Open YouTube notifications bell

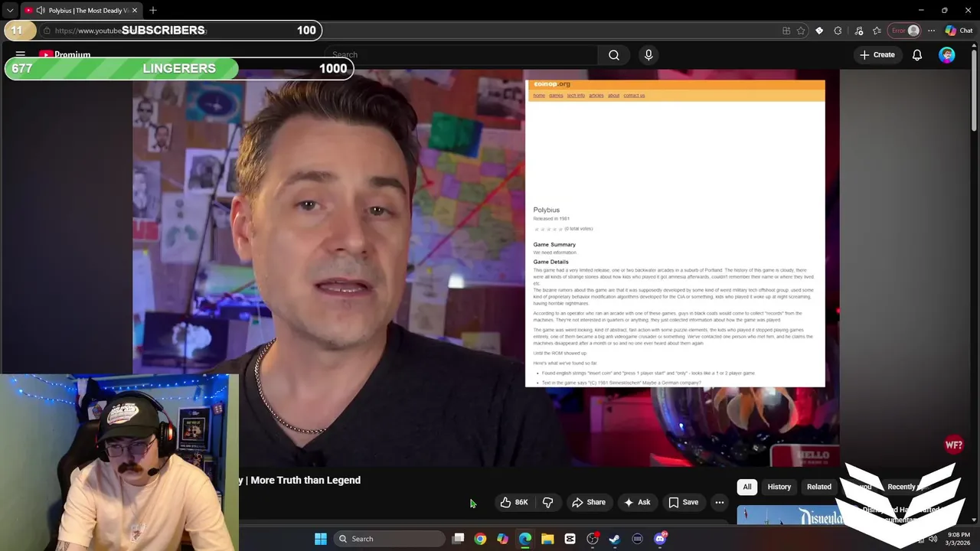pyautogui.click(x=917, y=55)
